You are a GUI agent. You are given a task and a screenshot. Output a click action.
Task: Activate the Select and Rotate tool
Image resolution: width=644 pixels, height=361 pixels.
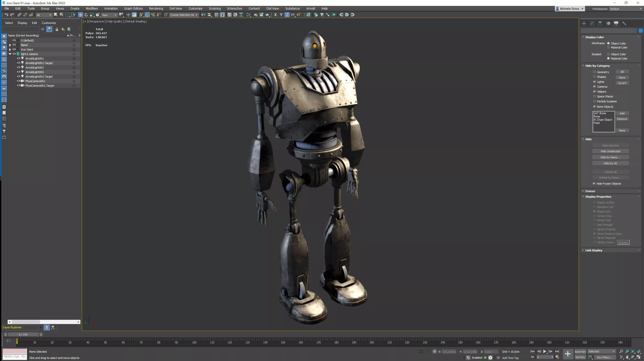pyautogui.click(x=86, y=15)
